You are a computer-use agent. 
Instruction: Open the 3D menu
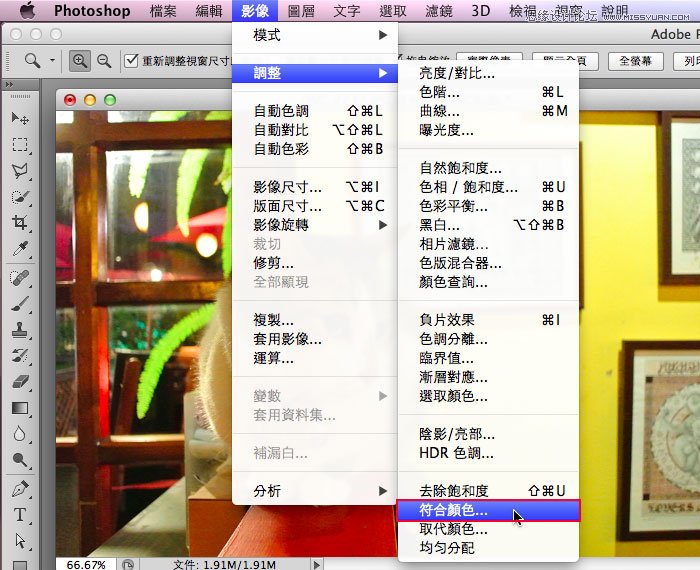click(481, 11)
